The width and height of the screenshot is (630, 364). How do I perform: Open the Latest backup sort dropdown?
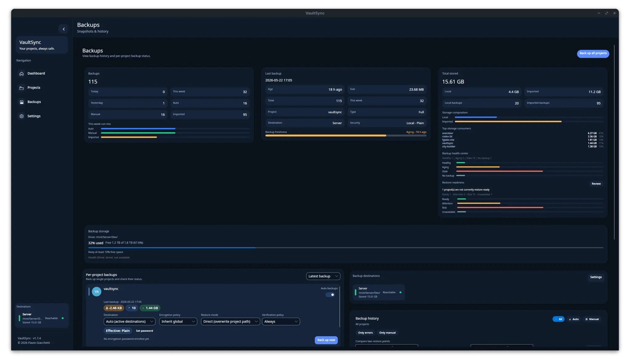[x=323, y=276]
